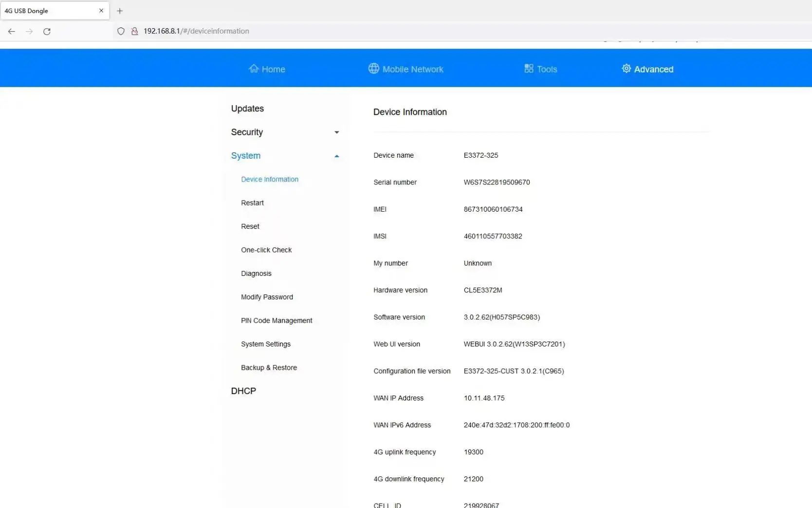Select PIN Code Management option
The width and height of the screenshot is (812, 508).
pyautogui.click(x=277, y=321)
